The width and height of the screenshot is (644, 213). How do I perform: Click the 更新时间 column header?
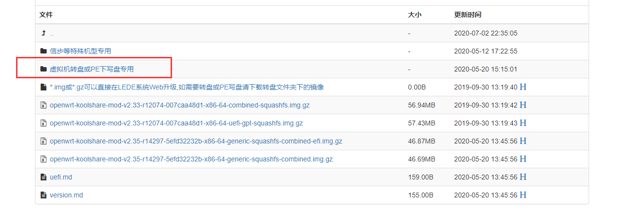[468, 15]
